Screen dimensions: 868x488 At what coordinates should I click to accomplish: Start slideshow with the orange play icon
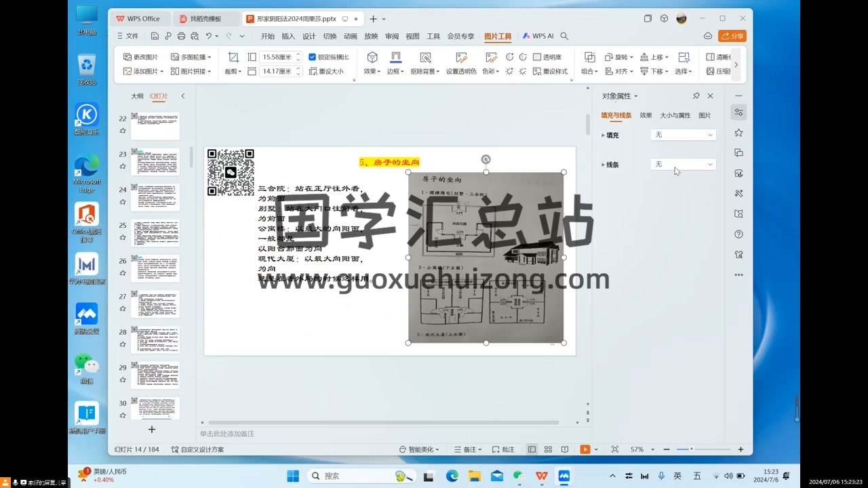(x=585, y=449)
